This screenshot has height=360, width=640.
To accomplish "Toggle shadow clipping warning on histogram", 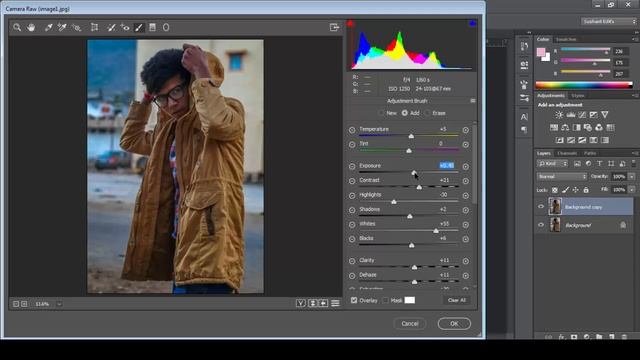I will point(350,24).
